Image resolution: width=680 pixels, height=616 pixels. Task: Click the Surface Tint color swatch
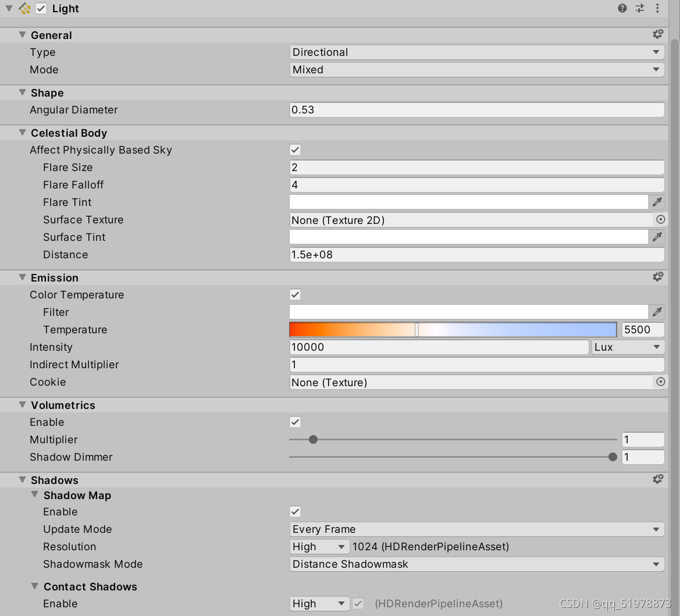469,237
